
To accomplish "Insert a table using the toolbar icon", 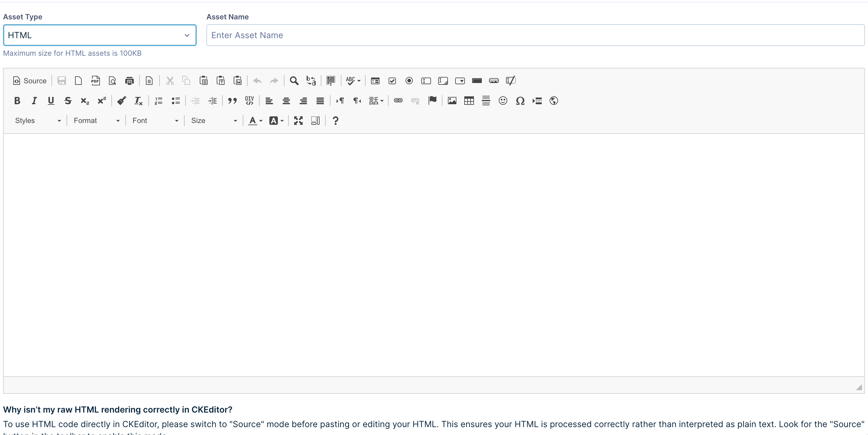I will click(x=469, y=101).
